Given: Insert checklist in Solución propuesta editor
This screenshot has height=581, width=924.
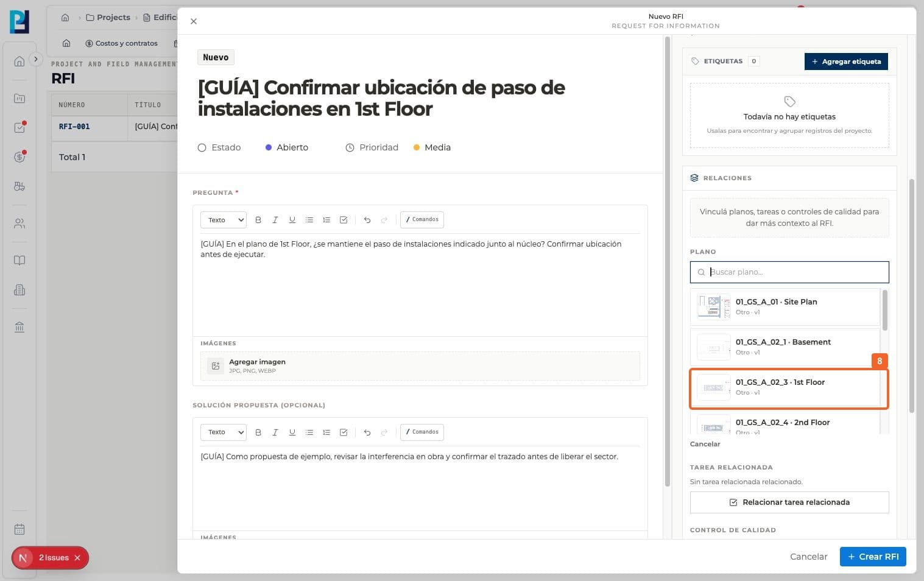Looking at the screenshot, I should (344, 432).
